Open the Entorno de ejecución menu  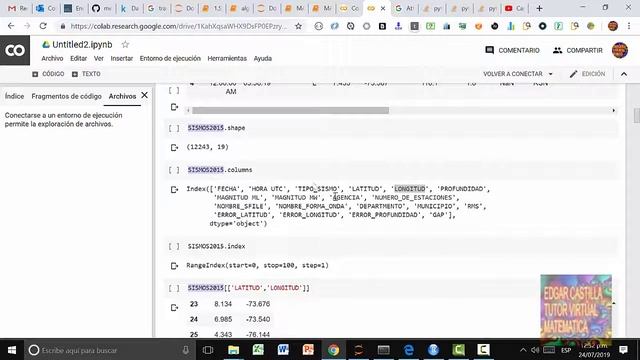tap(170, 58)
